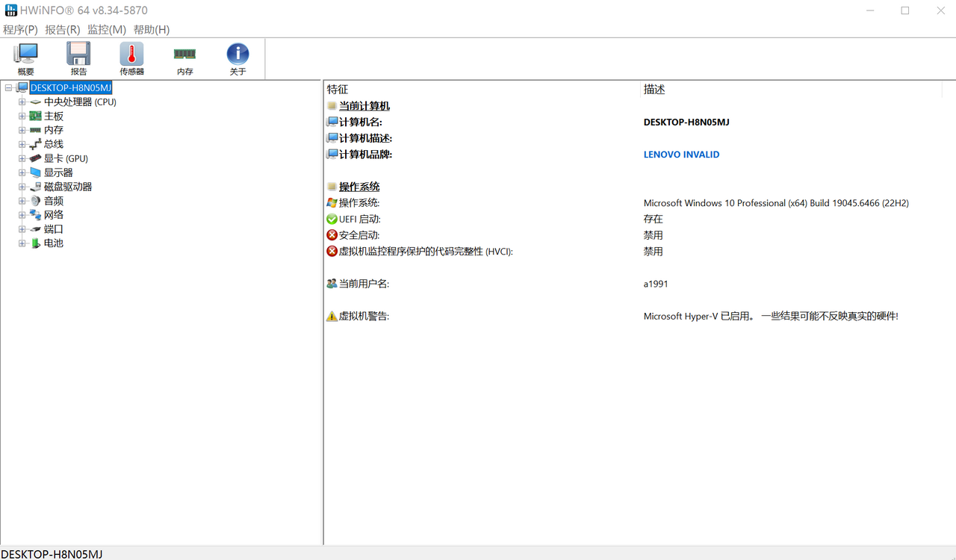Click the red disabled icon next to 安全启动
956x560 pixels.
[x=332, y=234]
